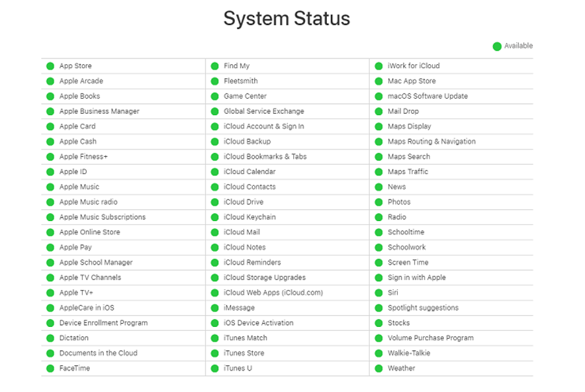Click the Device Enrollment Program entry

click(x=103, y=322)
